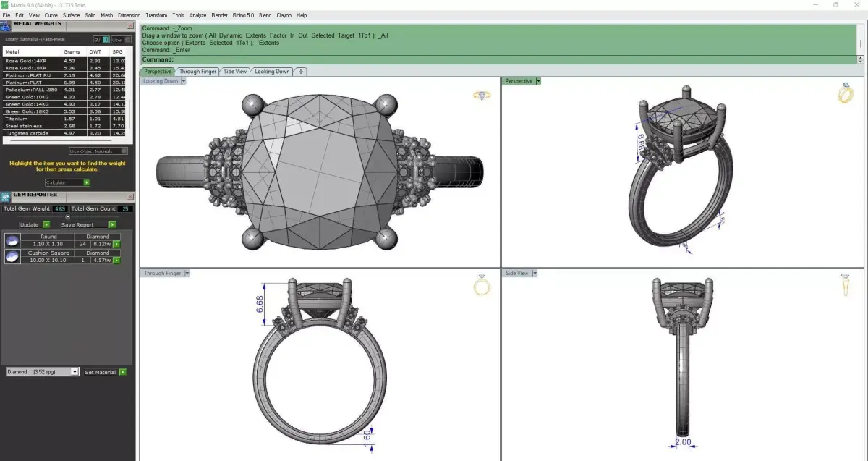Open the Through Finger viewport title dropdown
Viewport: 868px width, 461px height.
point(187,274)
